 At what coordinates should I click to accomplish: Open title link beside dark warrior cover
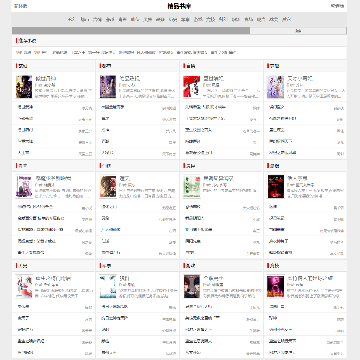[46, 79]
